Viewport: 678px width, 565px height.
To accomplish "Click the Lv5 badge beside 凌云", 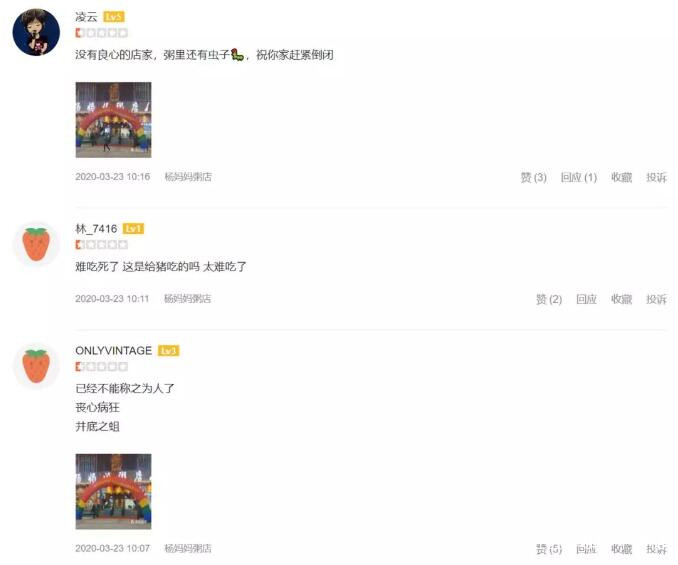I will 114,17.
